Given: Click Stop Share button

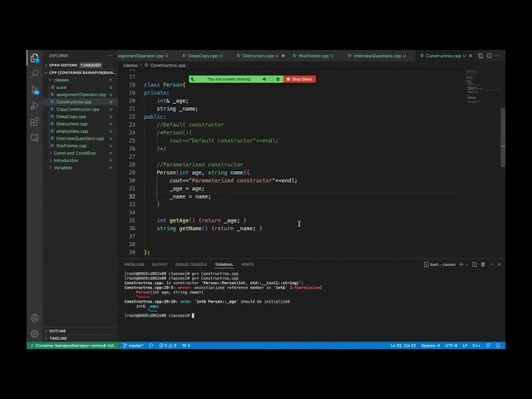Looking at the screenshot, I should (x=299, y=79).
